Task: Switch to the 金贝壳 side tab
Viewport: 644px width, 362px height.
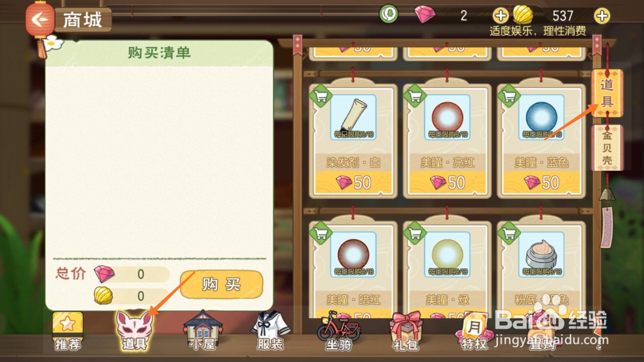Action: click(x=607, y=148)
